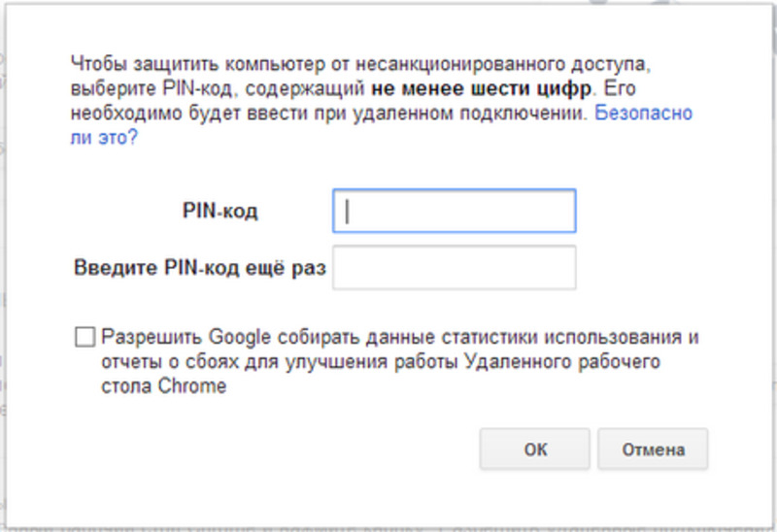777x532 pixels.
Task: Confirm the PIN with the ОК button
Action: [535, 449]
